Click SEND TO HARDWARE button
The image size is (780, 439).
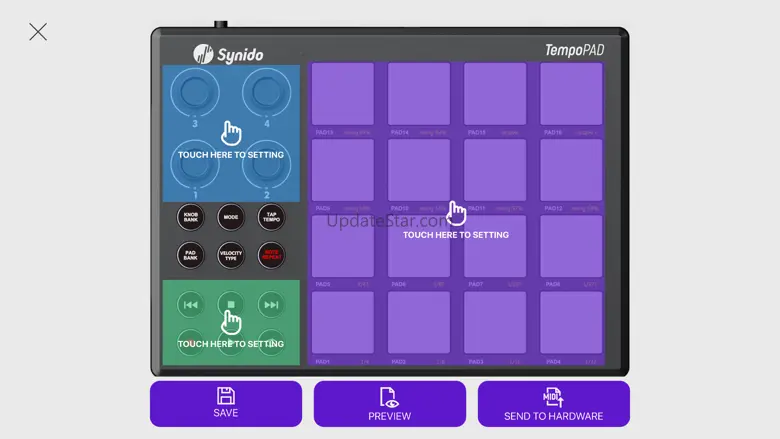pyautogui.click(x=554, y=404)
